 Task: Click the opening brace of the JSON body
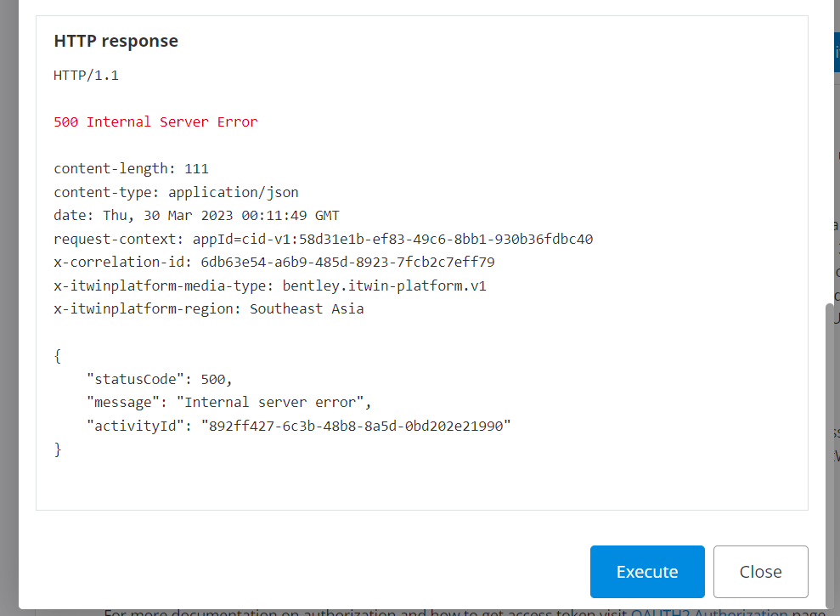coord(56,355)
